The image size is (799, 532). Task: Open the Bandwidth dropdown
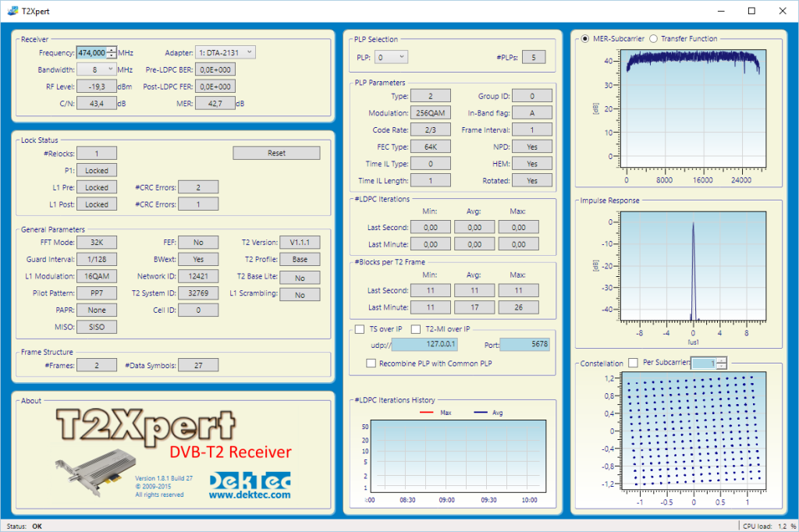[97, 69]
